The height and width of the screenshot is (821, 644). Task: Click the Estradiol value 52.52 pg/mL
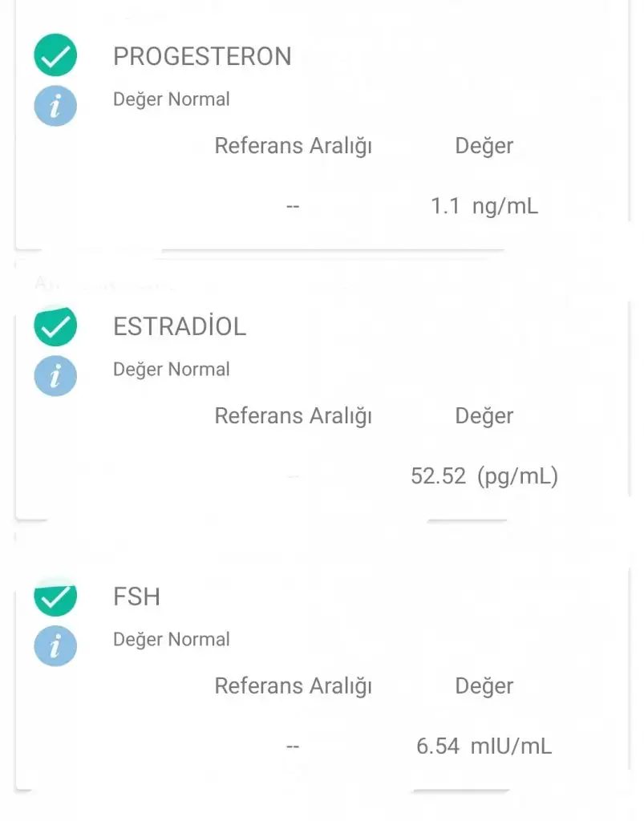pyautogui.click(x=484, y=477)
